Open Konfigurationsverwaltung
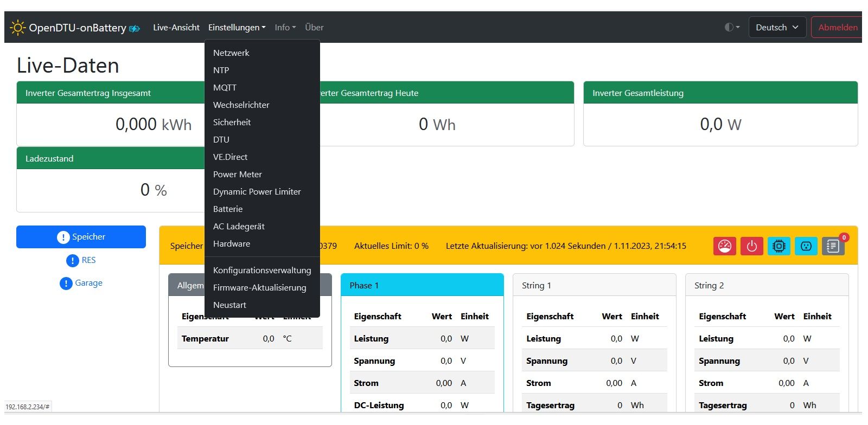 click(262, 270)
